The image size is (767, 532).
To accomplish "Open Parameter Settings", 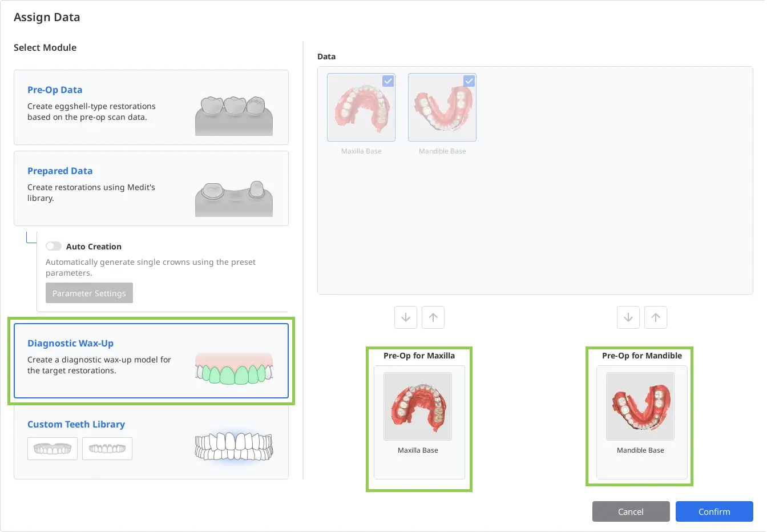I will coord(89,293).
